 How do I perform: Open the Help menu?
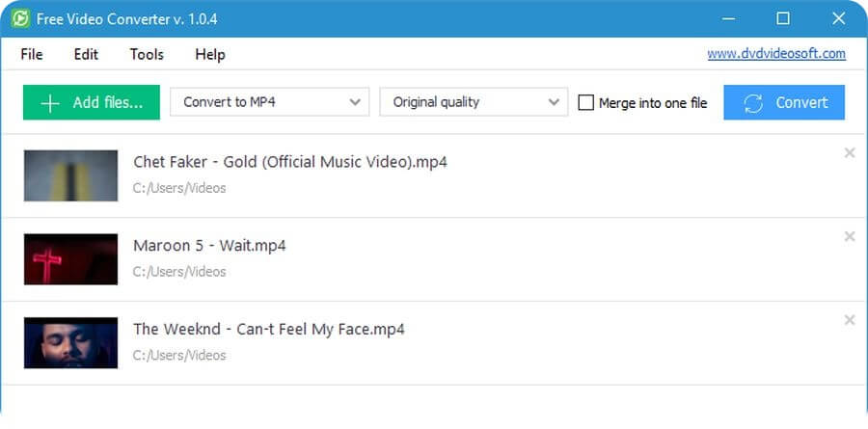coord(210,54)
